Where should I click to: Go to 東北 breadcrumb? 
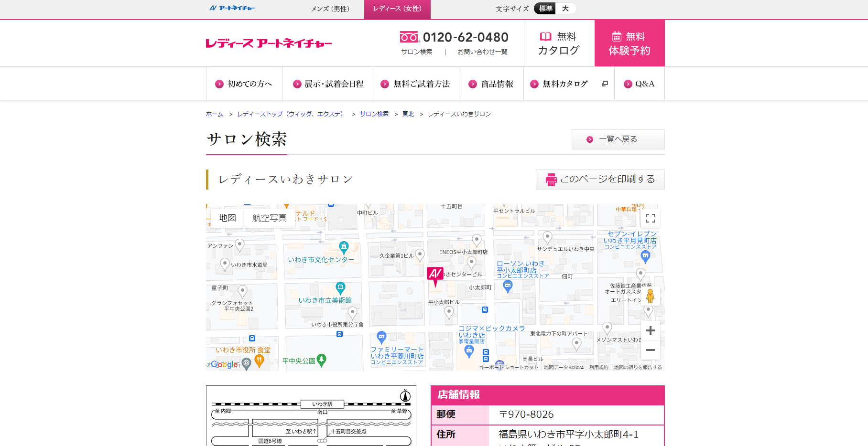408,114
